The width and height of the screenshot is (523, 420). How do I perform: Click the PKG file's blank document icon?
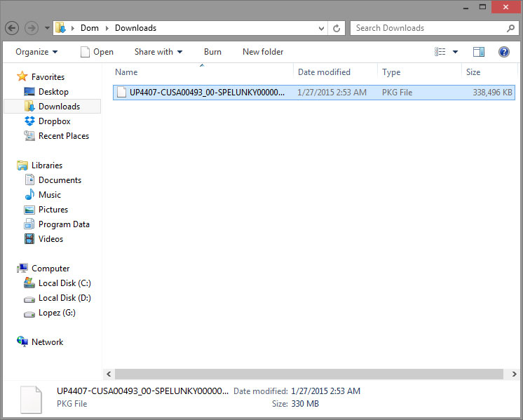pos(121,93)
